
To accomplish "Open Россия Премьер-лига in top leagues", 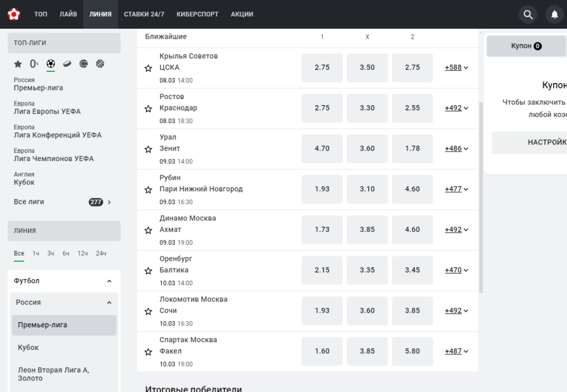I will tap(38, 84).
